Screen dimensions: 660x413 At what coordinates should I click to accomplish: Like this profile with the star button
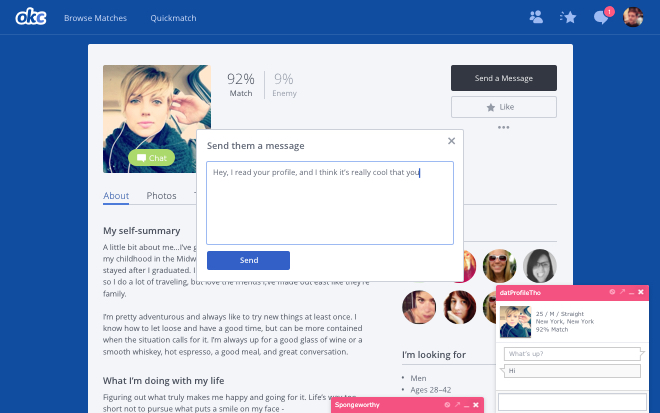click(x=503, y=106)
